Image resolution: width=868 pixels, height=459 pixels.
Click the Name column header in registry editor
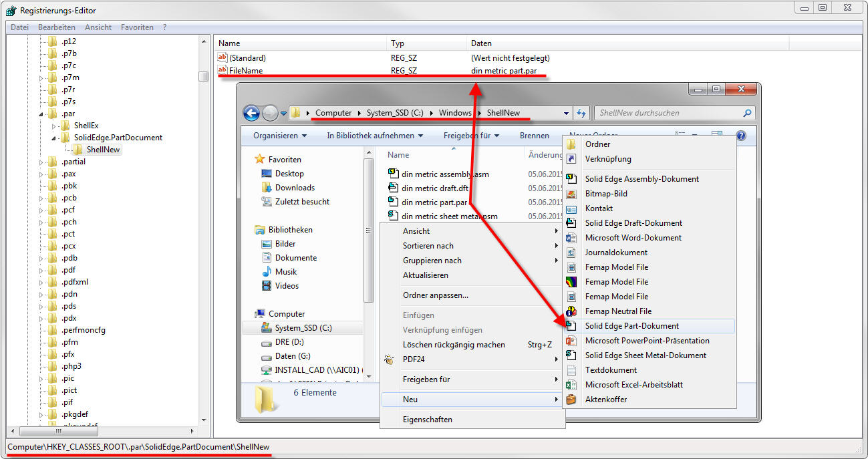[299, 43]
